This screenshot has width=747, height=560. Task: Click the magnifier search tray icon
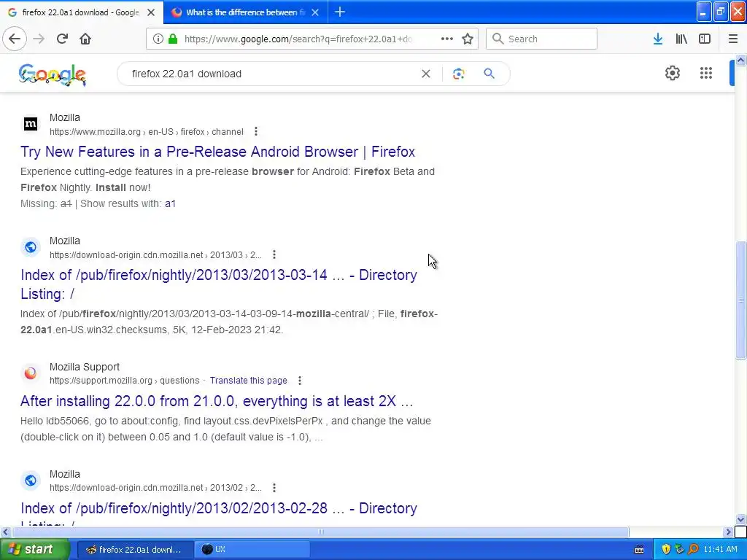pyautogui.click(x=693, y=550)
